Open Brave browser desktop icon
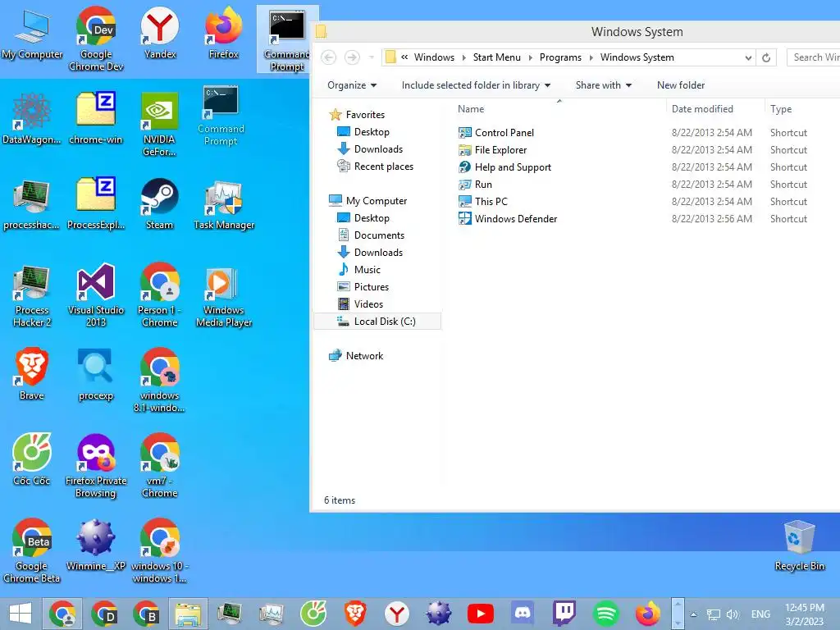 pos(32,373)
